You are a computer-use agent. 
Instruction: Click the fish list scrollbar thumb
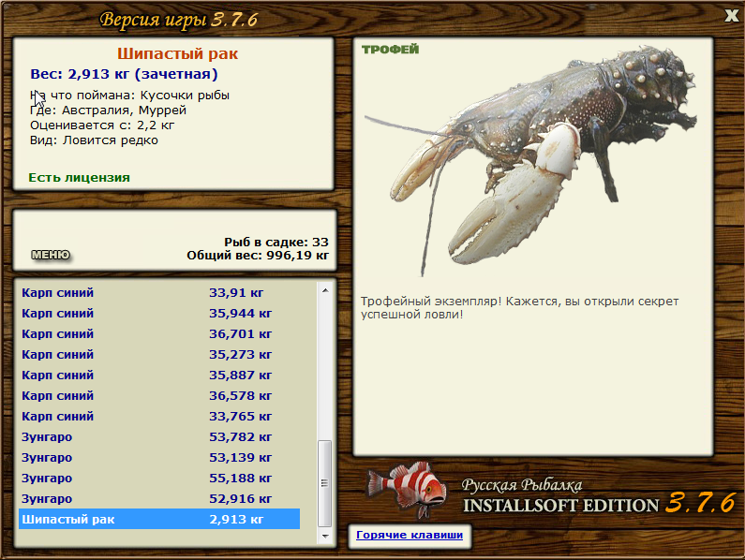[x=325, y=483]
